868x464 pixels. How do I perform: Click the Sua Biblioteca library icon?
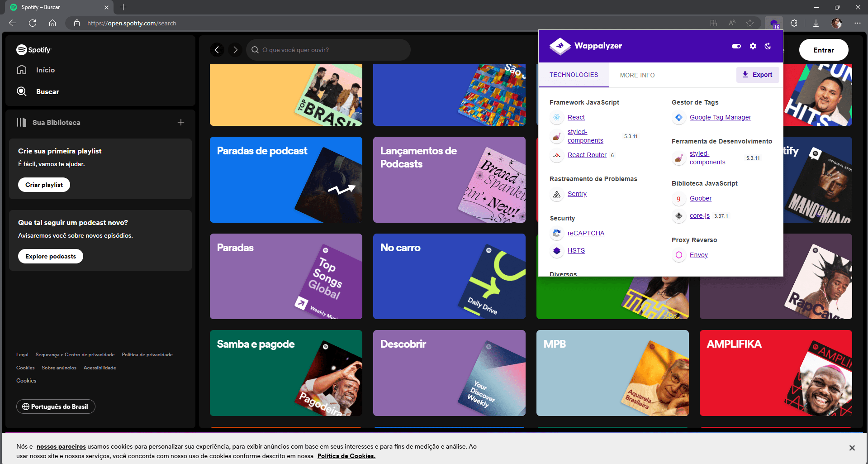(22, 122)
